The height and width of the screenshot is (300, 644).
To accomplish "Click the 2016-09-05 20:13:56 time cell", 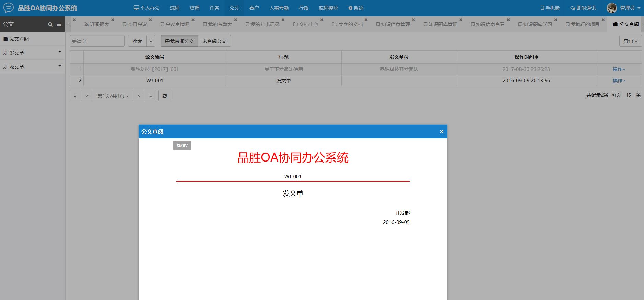I will coord(526,81).
